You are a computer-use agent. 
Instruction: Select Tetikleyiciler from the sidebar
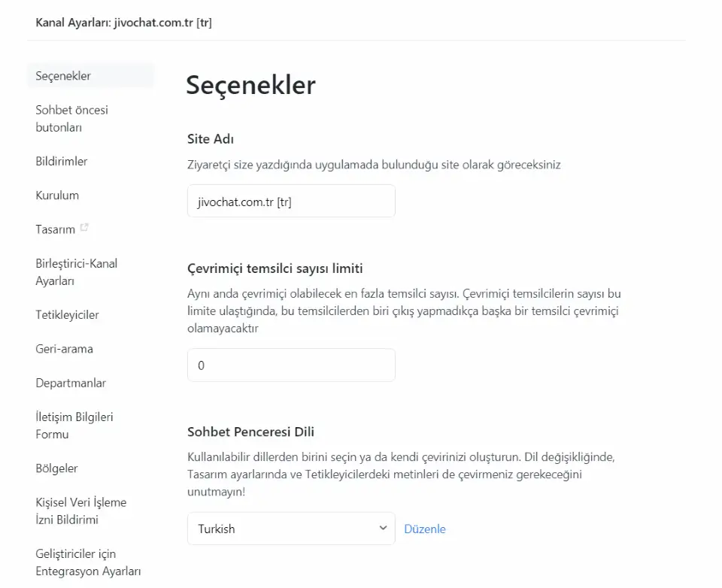(67, 315)
